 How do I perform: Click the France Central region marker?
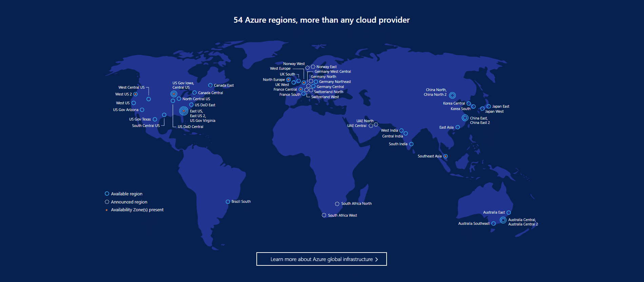[300, 89]
